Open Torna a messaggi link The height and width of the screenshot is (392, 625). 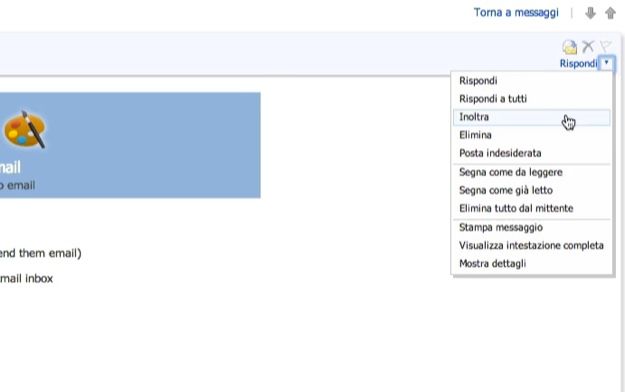516,13
